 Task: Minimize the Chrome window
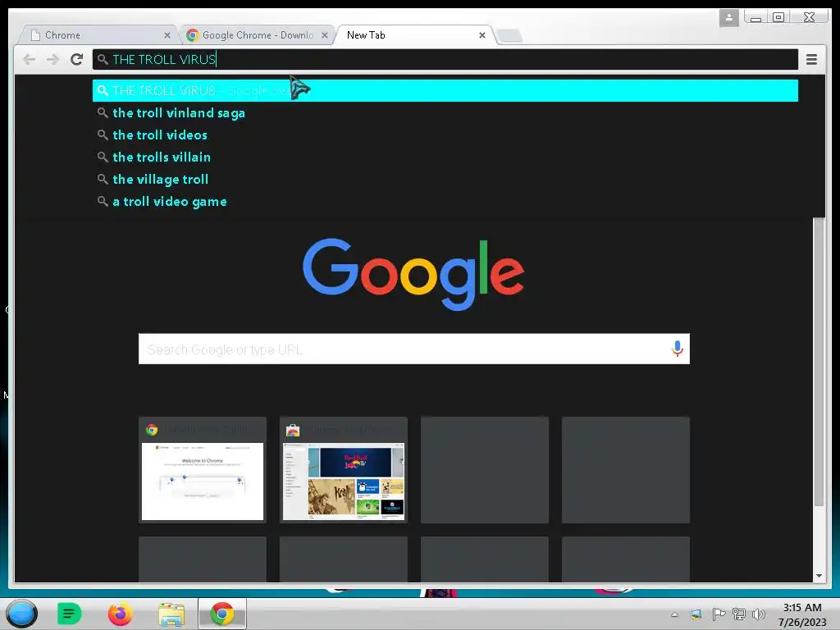click(756, 18)
